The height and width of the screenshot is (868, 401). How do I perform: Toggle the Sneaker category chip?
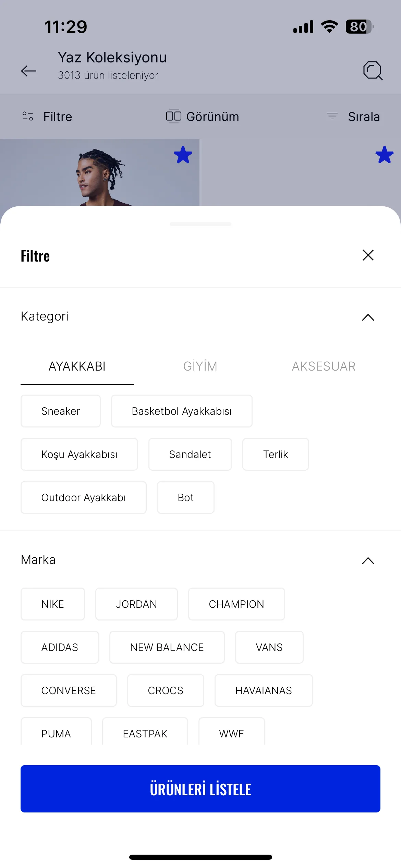pyautogui.click(x=61, y=411)
